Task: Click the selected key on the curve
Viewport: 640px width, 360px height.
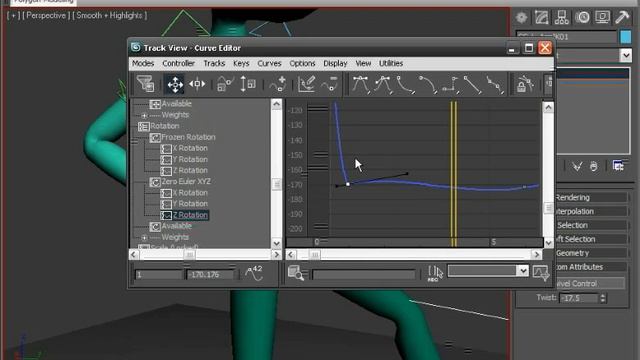Action: (x=348, y=184)
